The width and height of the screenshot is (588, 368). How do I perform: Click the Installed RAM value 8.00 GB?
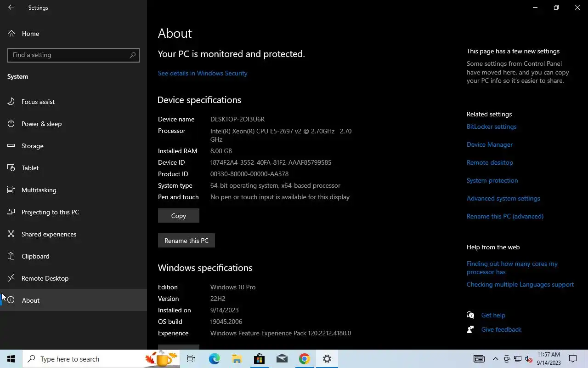point(221,151)
